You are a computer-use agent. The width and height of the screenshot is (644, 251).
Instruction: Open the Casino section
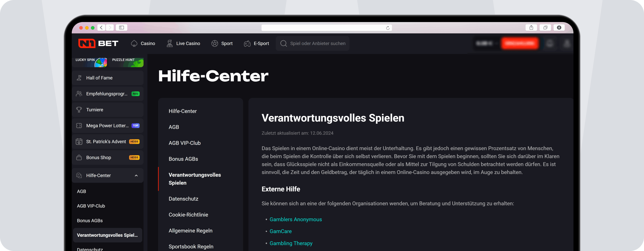click(x=143, y=43)
